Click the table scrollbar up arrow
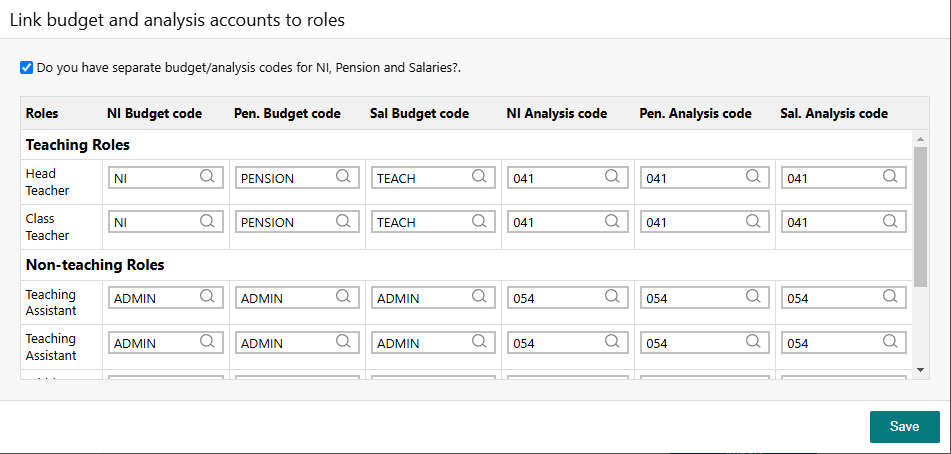 pyautogui.click(x=920, y=139)
